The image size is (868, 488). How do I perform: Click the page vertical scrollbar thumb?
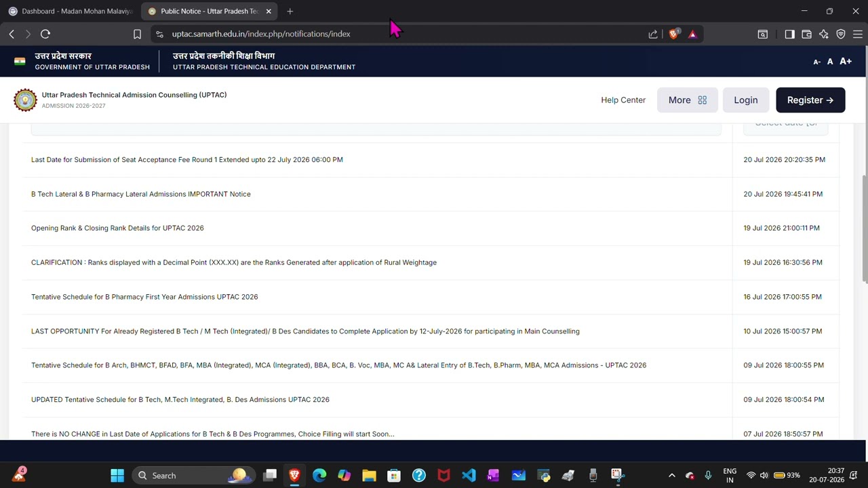864,229
